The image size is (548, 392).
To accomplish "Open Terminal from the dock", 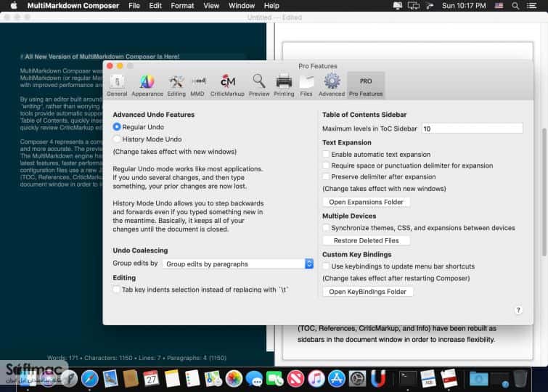I will click(x=408, y=379).
